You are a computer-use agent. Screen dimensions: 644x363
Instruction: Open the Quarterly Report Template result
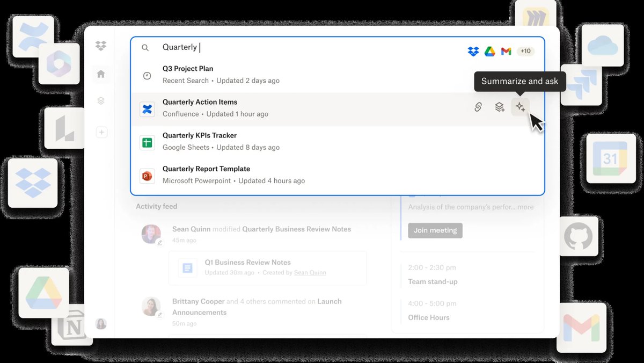[x=338, y=175]
